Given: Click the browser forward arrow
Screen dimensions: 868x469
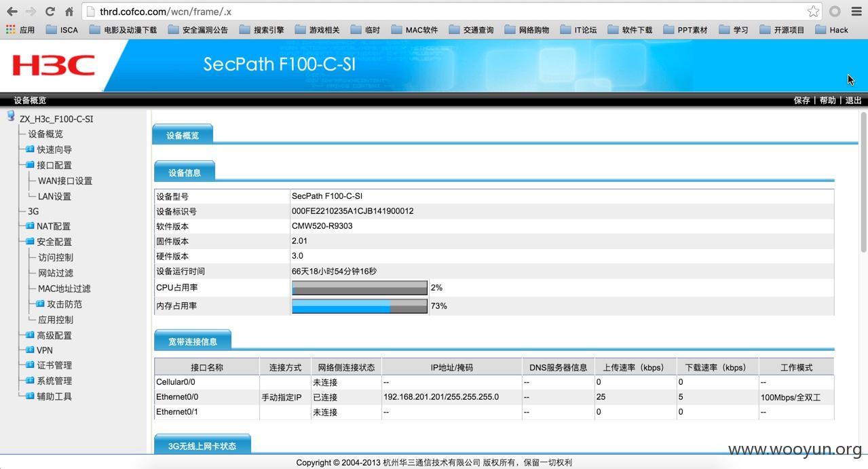Looking at the screenshot, I should pyautogui.click(x=31, y=12).
